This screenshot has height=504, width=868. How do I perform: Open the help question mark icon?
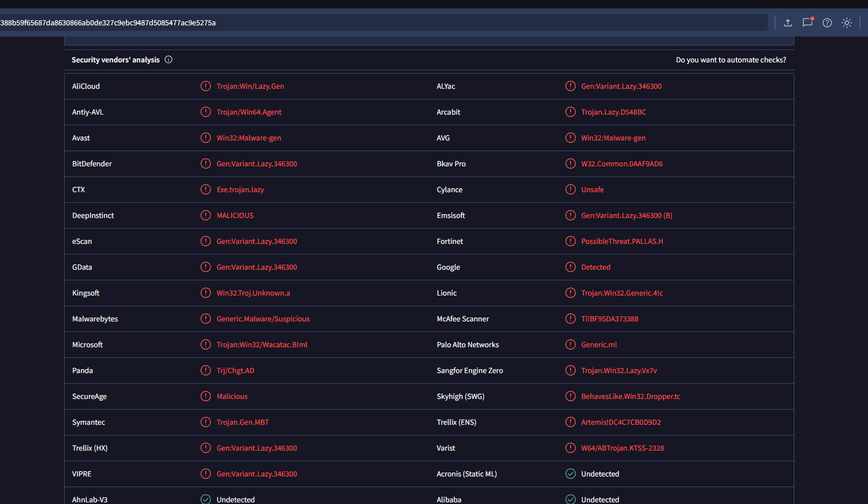(827, 23)
